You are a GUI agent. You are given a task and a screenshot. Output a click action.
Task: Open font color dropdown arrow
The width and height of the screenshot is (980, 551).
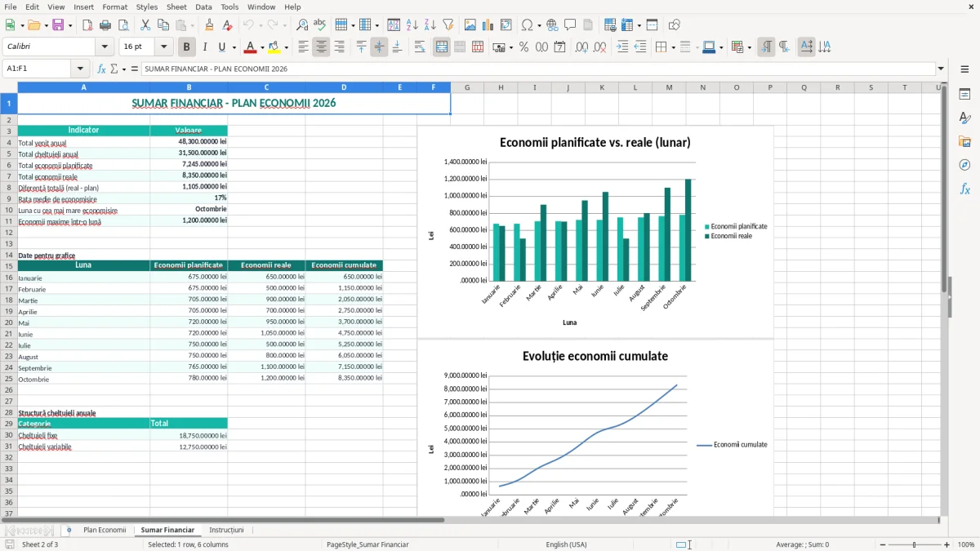point(261,47)
